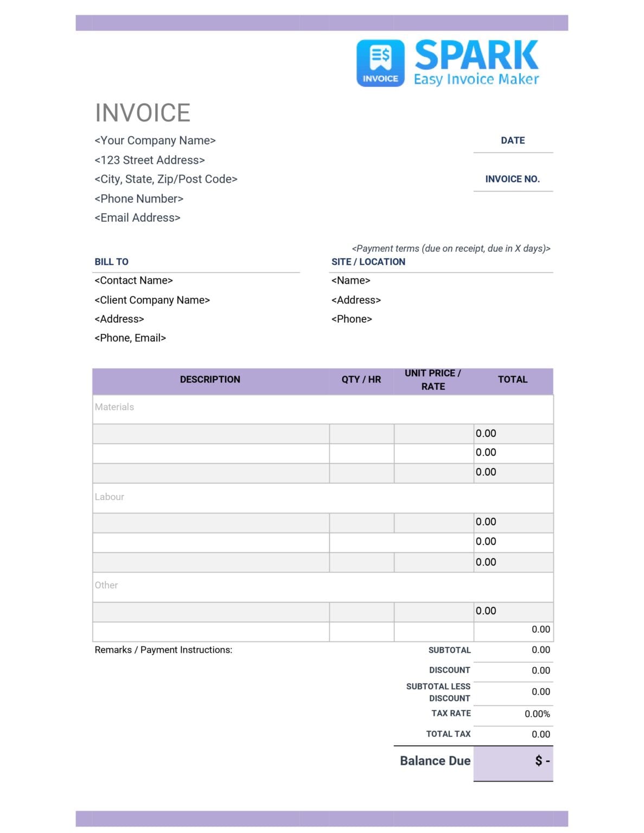Click the SITE / LOCATION address field
This screenshot has width=644, height=833.
[x=356, y=300]
